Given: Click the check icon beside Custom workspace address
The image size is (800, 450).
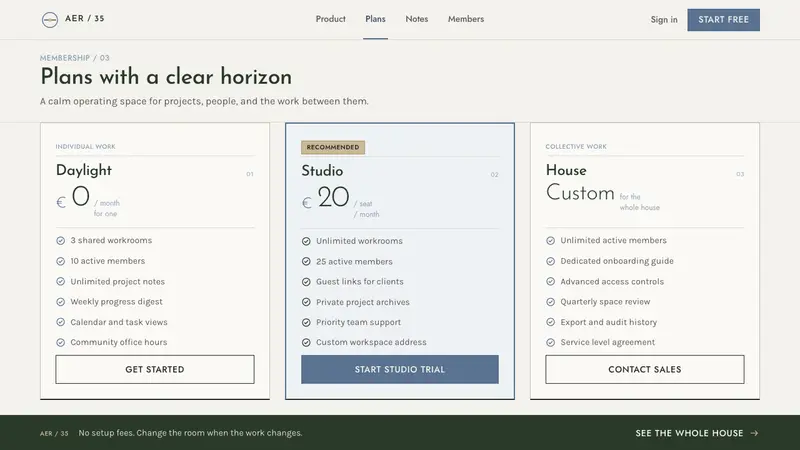Looking at the screenshot, I should [306, 342].
